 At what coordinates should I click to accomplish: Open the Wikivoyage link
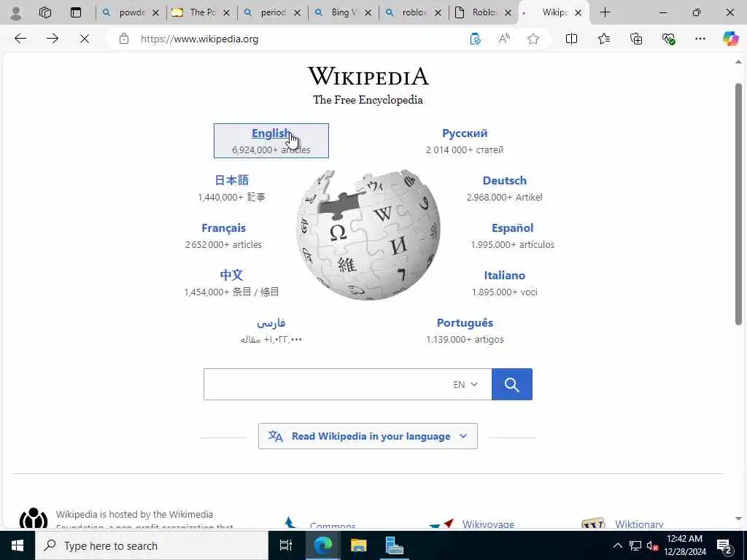[488, 524]
